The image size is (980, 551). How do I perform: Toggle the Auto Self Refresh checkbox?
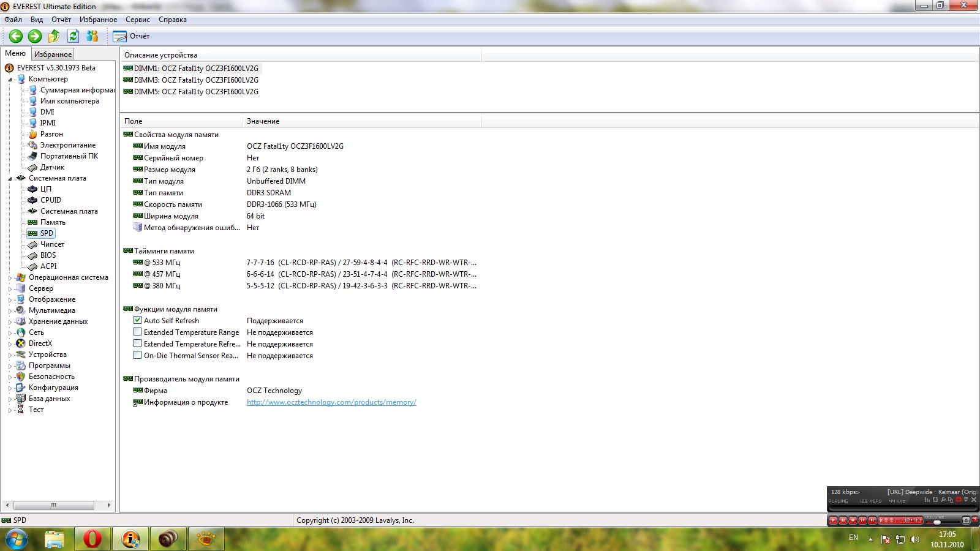[x=138, y=320]
